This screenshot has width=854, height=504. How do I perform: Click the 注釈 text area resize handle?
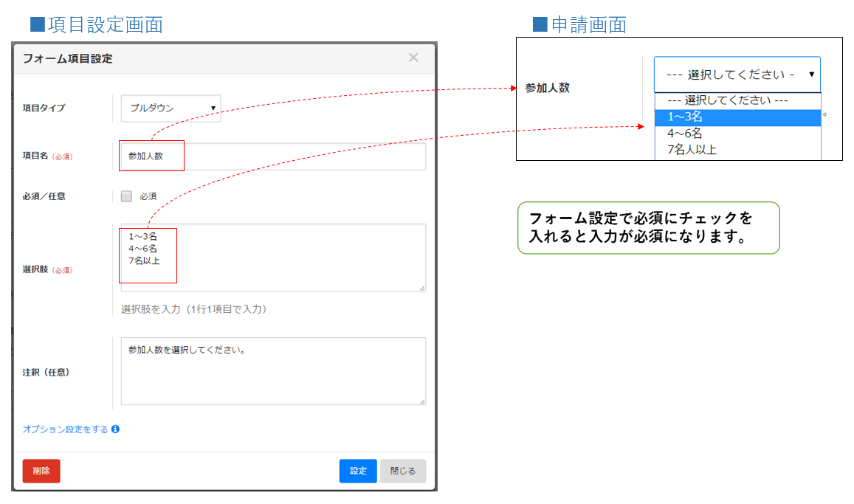422,401
